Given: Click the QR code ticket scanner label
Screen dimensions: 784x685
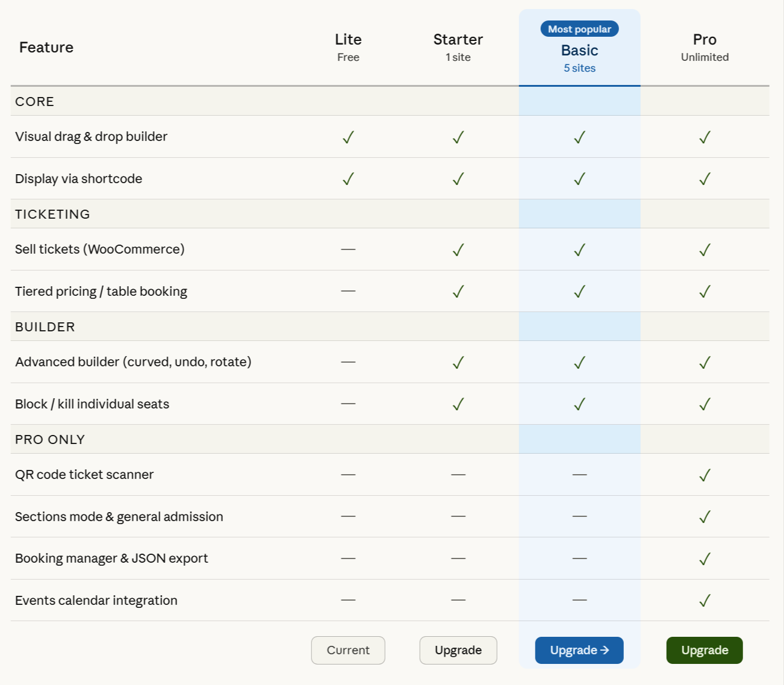Looking at the screenshot, I should 84,475.
